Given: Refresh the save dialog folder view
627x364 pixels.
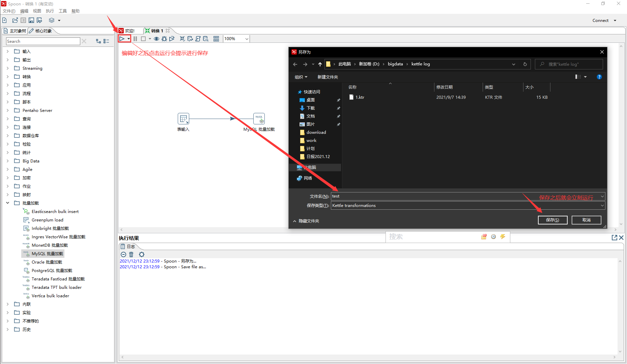Looking at the screenshot, I should click(525, 64).
